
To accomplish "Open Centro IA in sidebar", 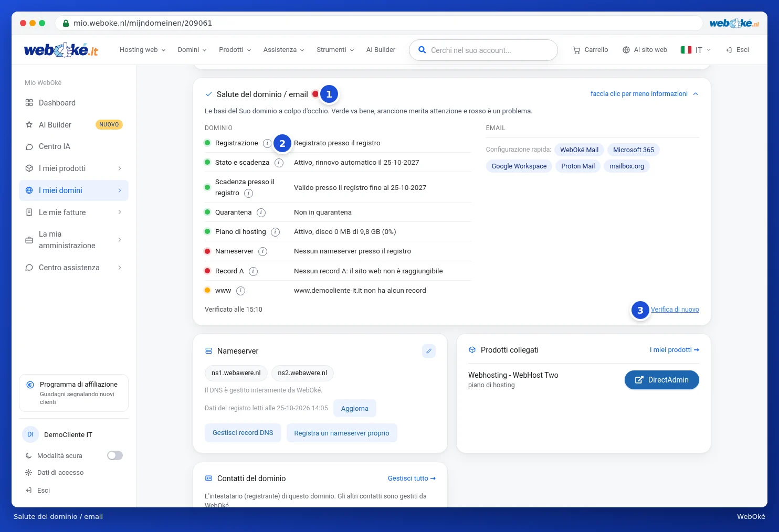I will click(73, 146).
